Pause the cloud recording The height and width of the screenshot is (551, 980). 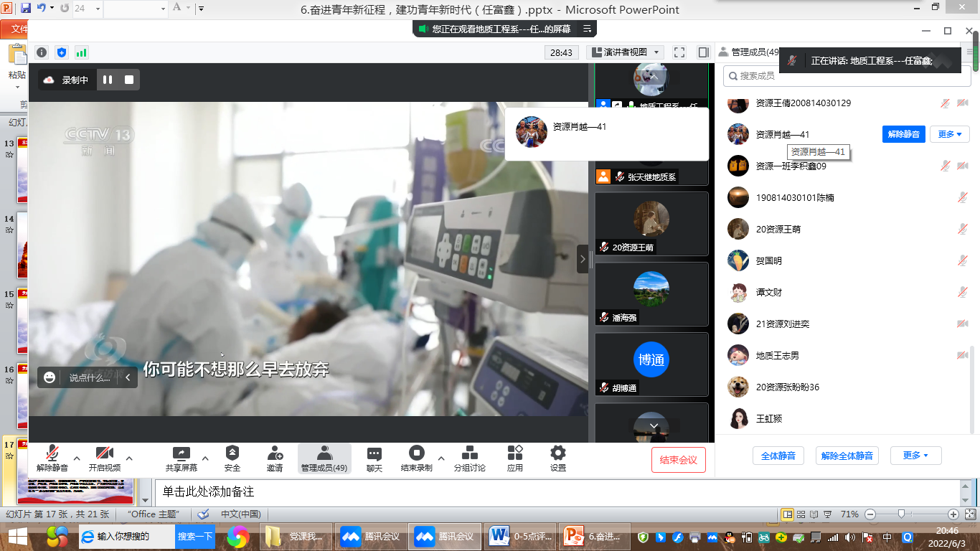[x=108, y=80]
